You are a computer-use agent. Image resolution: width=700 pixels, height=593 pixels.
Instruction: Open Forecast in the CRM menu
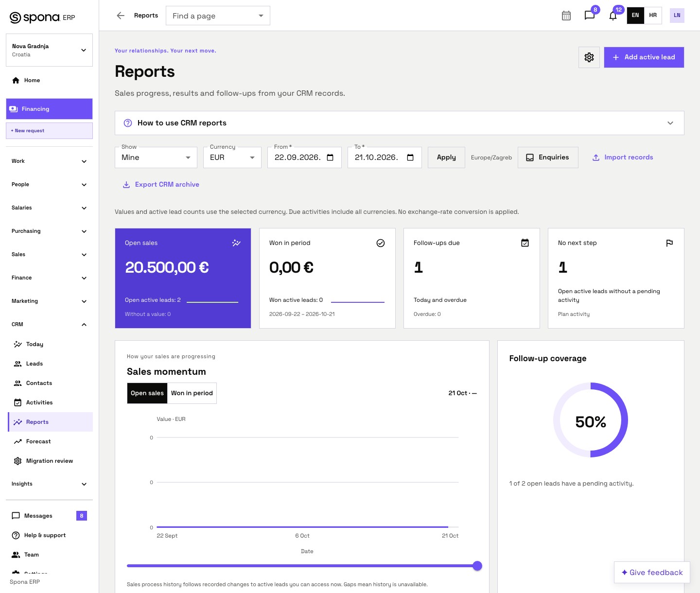(x=51, y=441)
